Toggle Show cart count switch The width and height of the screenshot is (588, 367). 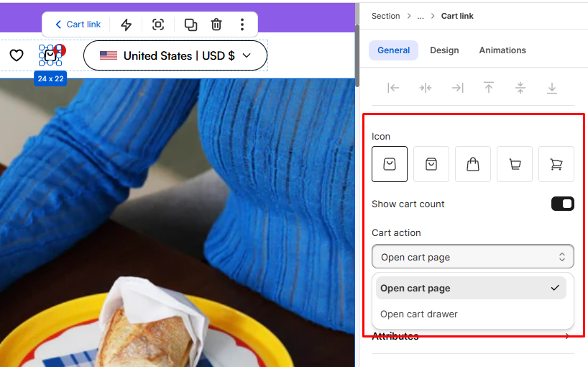pyautogui.click(x=563, y=204)
